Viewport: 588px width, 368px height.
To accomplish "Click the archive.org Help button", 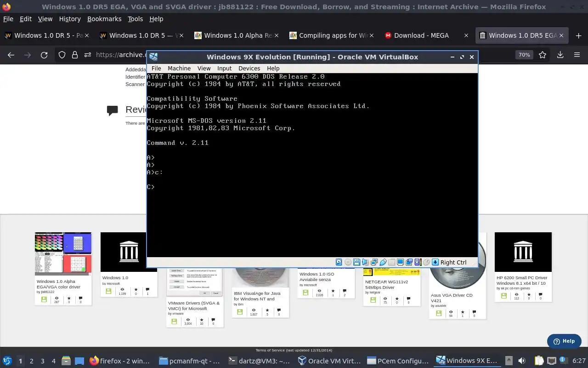I will (564, 341).
